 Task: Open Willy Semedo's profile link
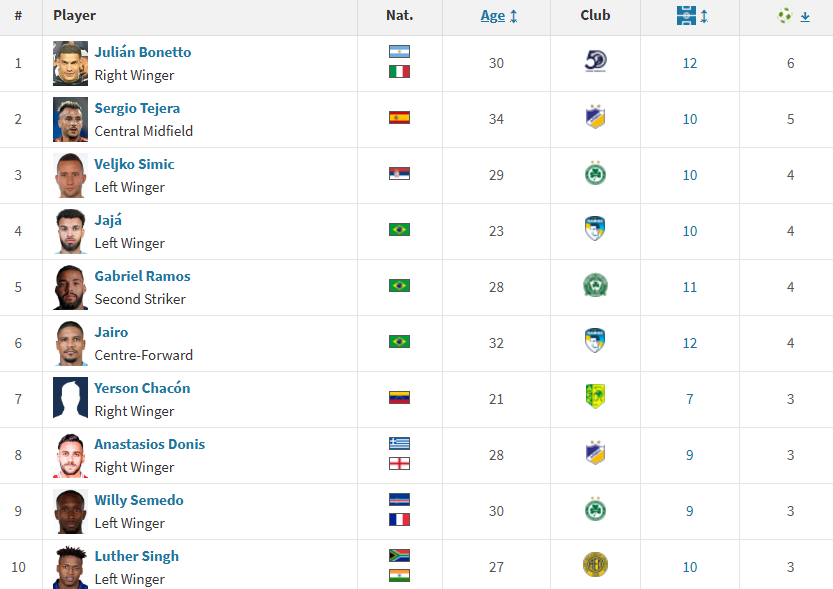click(x=139, y=500)
